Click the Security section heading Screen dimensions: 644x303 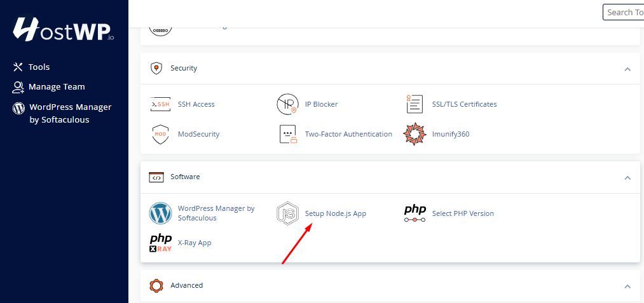coord(184,68)
